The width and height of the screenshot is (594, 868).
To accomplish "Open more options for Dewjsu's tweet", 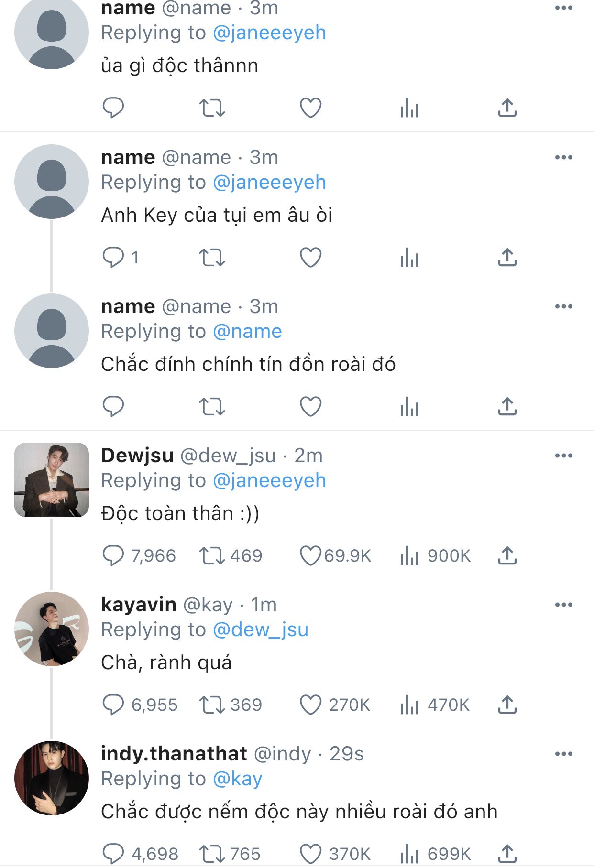I will click(563, 456).
